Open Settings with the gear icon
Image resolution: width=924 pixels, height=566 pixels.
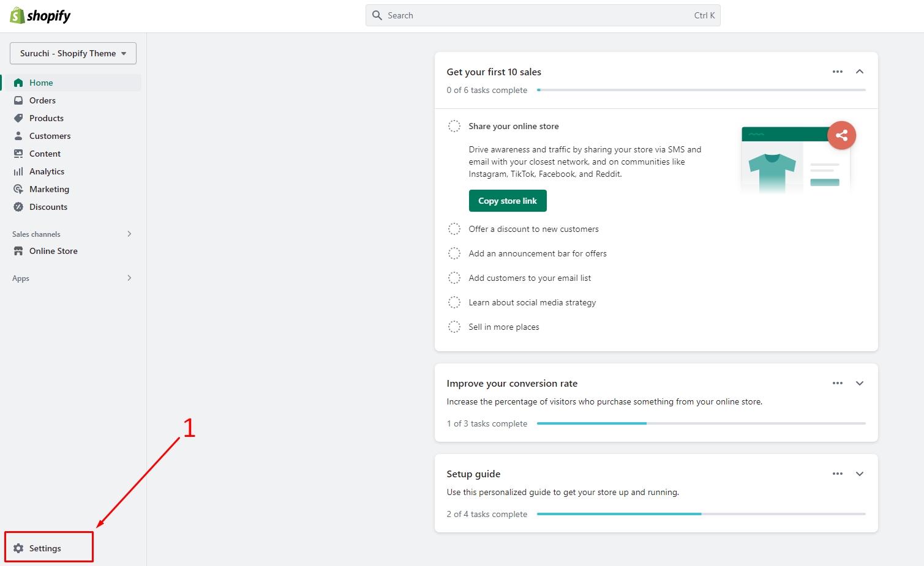[x=18, y=548]
